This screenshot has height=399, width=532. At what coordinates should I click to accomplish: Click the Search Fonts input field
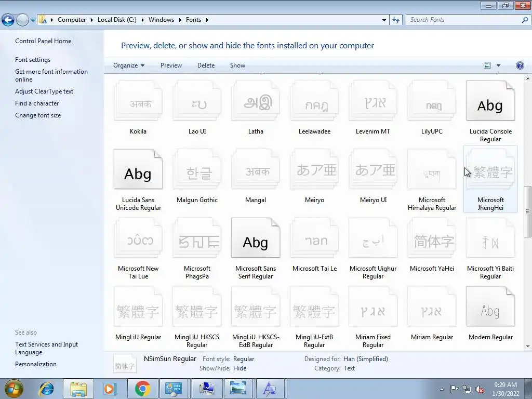coord(464,20)
